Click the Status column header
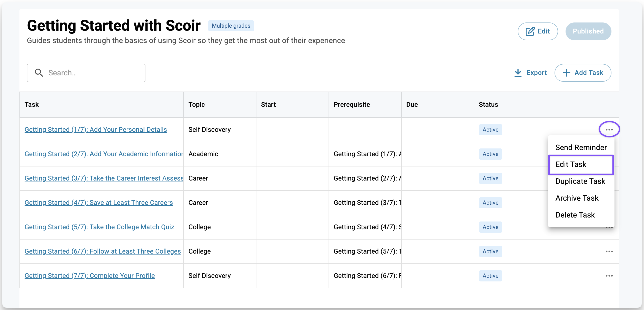644x310 pixels. (488, 104)
